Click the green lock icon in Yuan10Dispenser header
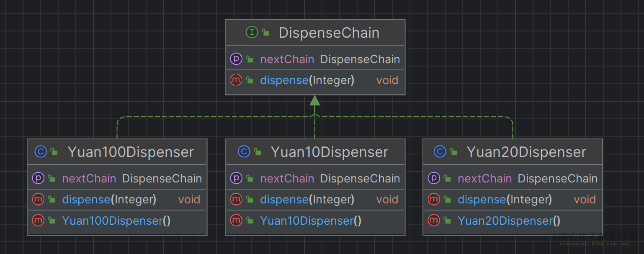The image size is (644, 254). tap(257, 151)
